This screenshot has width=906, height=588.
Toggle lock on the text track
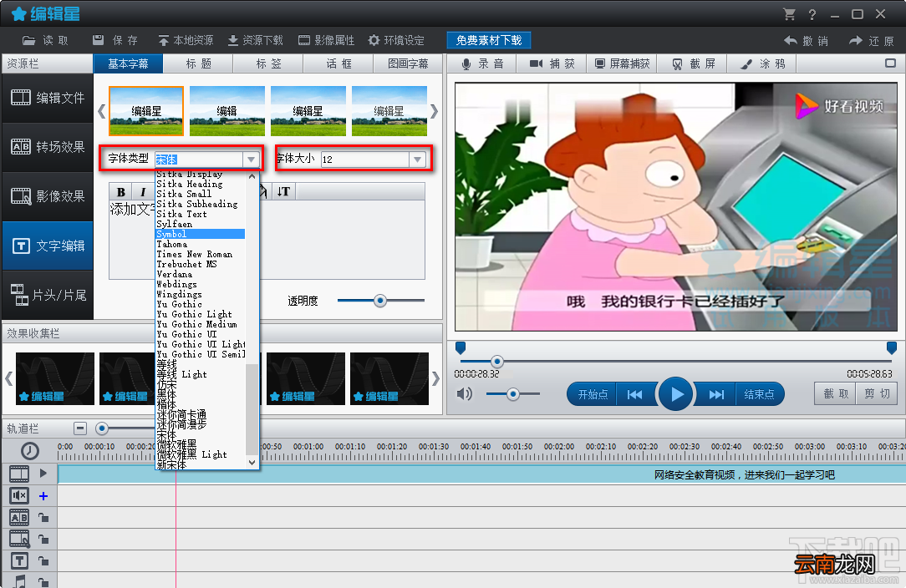43,560
